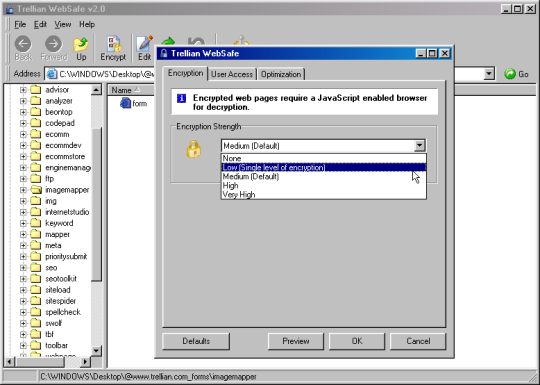Viewport: 540px width, 385px height.
Task: Click the advisor folder icon
Action: [x=35, y=90]
